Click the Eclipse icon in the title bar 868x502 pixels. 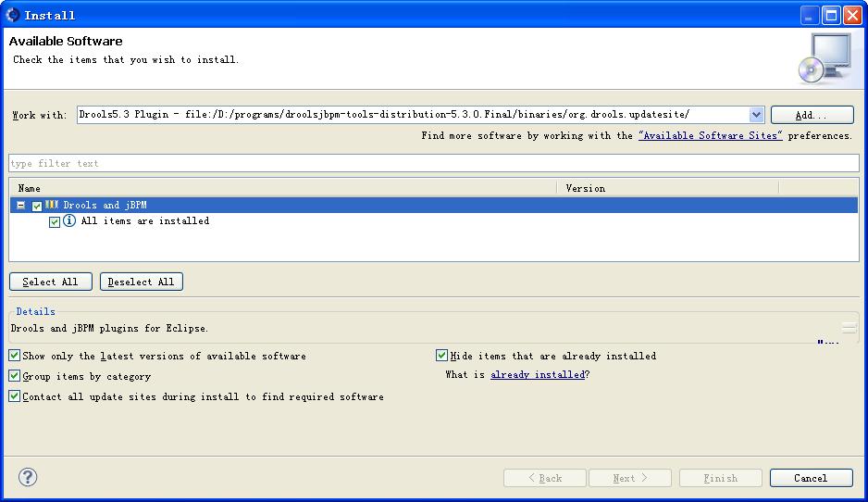pos(12,15)
